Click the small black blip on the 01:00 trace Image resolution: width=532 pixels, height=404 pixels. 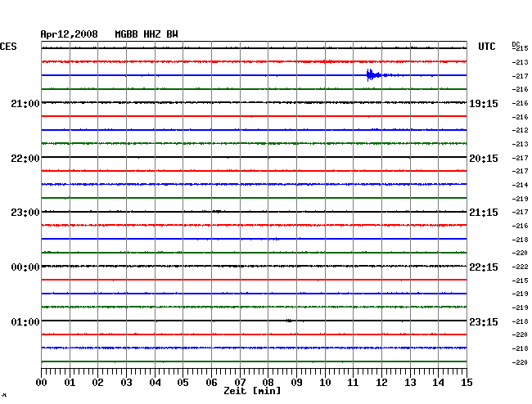(289, 321)
